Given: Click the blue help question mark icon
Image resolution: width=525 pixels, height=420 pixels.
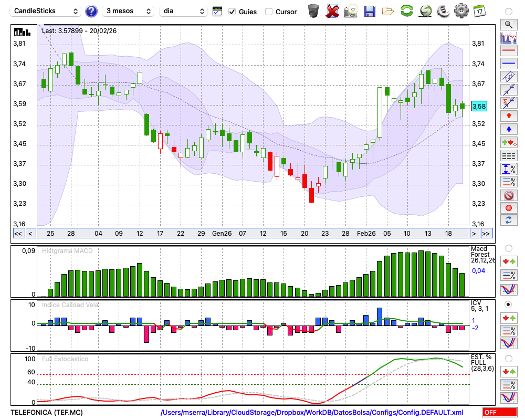Looking at the screenshot, I should coord(91,11).
